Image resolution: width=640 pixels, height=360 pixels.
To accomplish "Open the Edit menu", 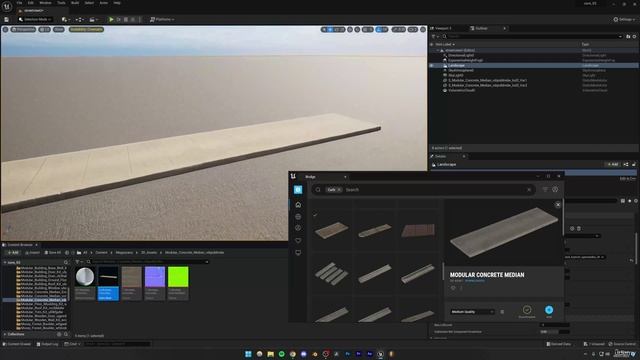I will tap(31, 3).
